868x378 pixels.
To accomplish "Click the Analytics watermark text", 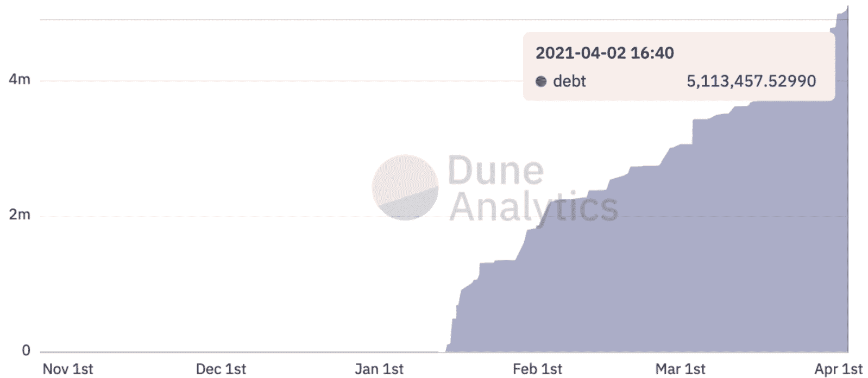I will [533, 207].
